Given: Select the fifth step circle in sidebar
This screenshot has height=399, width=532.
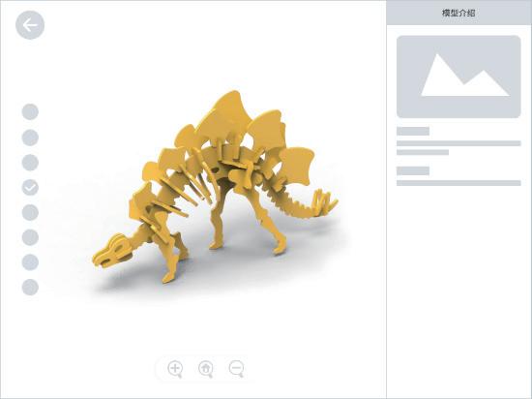Looking at the screenshot, I should 30,212.
